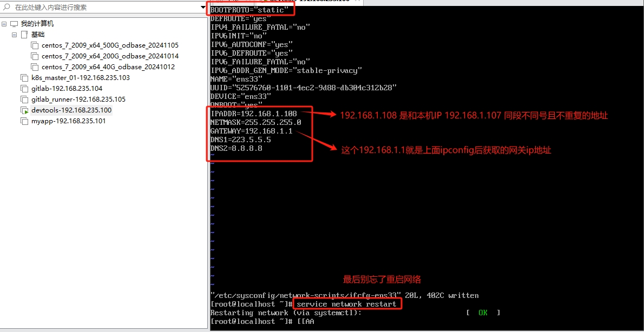The height and width of the screenshot is (332, 644).
Task: Open the search box dropdown arrow
Action: click(x=203, y=8)
